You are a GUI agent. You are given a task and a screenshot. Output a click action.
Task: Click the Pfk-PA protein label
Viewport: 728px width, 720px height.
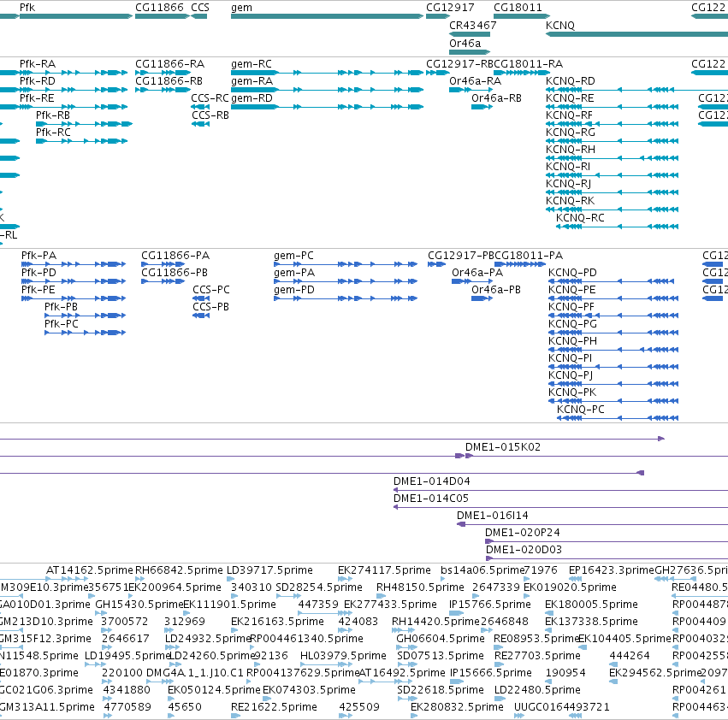39,256
